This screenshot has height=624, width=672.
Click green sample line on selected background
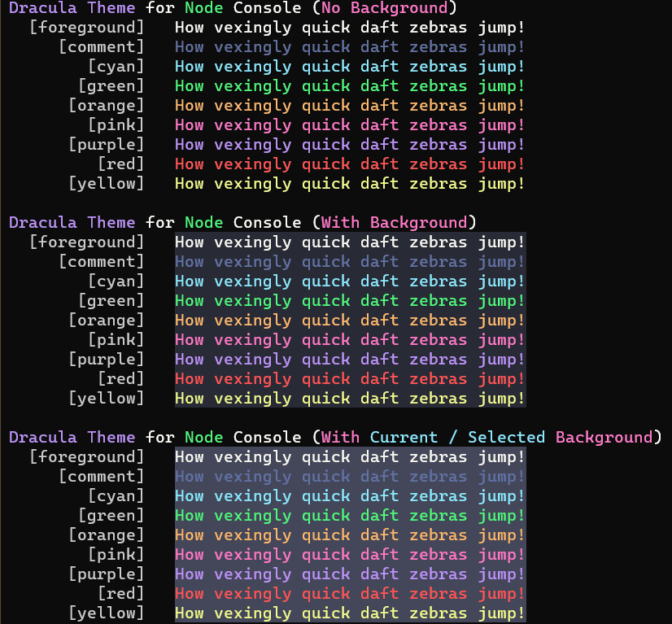(x=350, y=516)
